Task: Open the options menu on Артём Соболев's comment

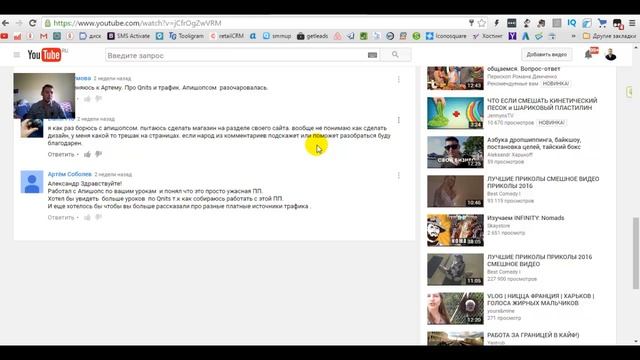Action: click(399, 176)
